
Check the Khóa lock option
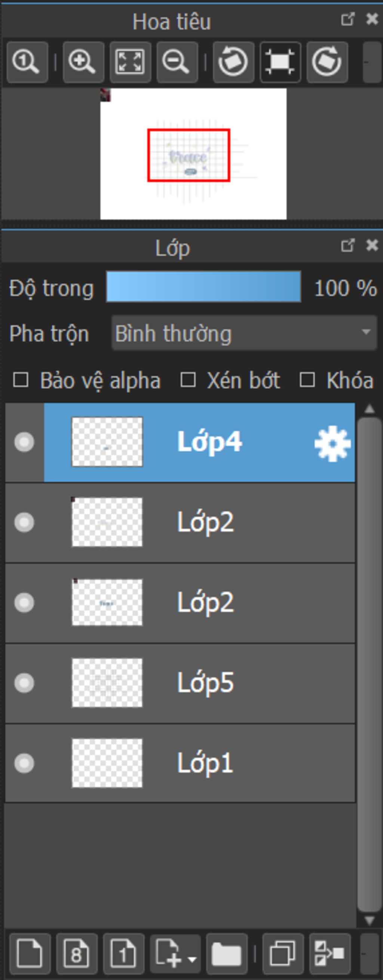307,380
